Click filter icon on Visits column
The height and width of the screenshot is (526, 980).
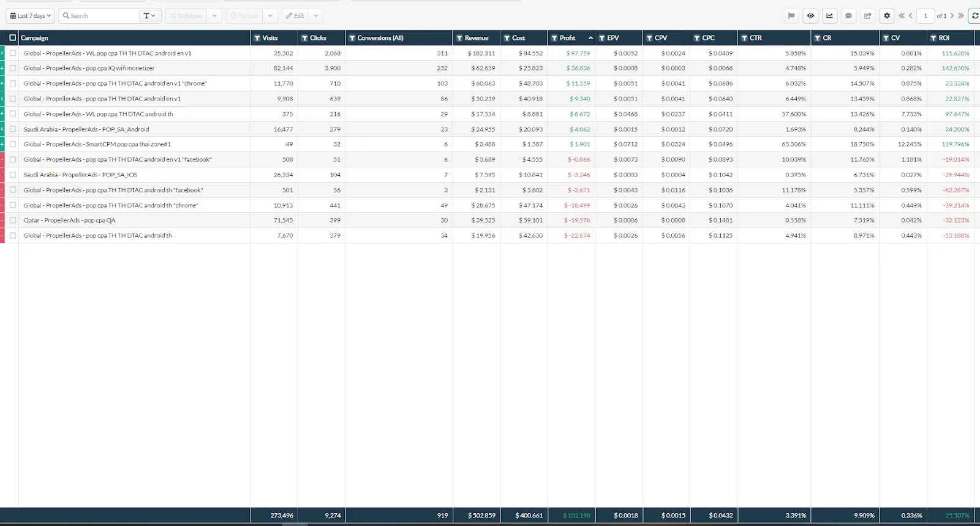tap(257, 38)
